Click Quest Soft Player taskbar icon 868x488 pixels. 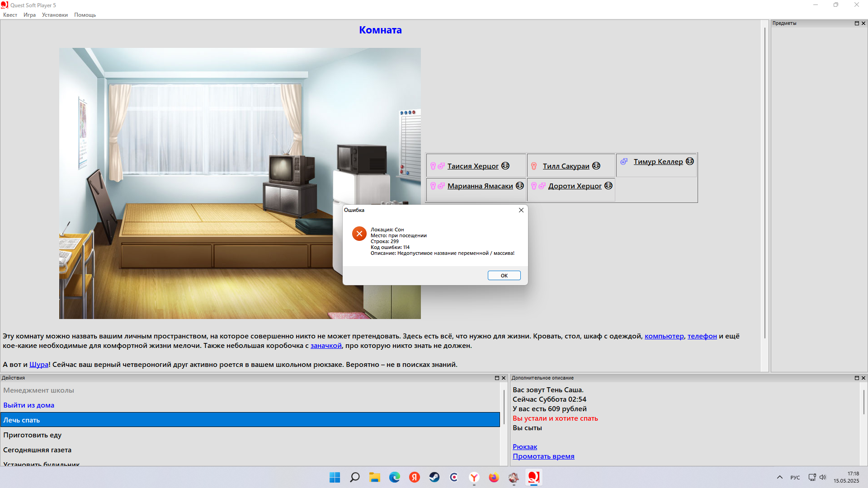[x=533, y=477]
